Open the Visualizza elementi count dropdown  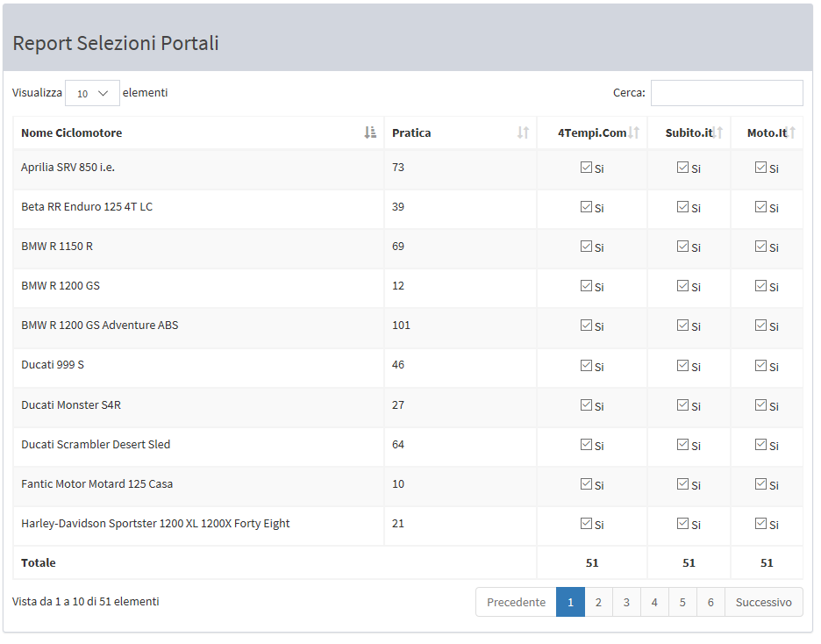click(x=92, y=93)
